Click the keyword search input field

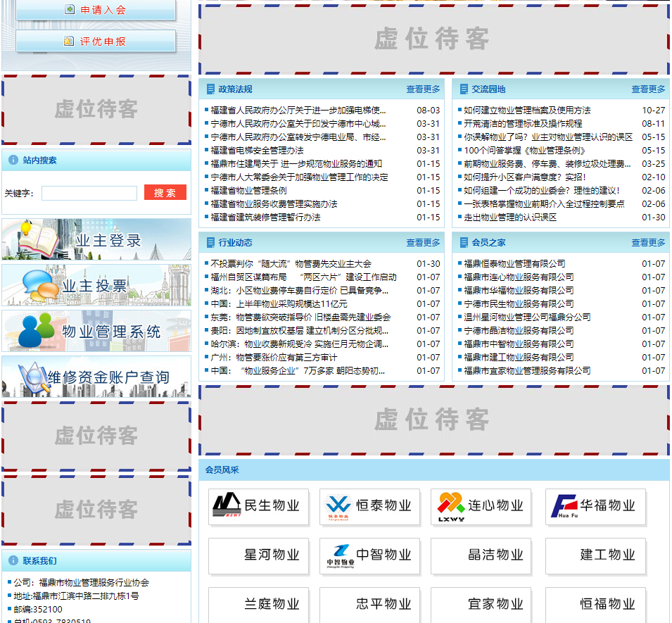pyautogui.click(x=89, y=193)
